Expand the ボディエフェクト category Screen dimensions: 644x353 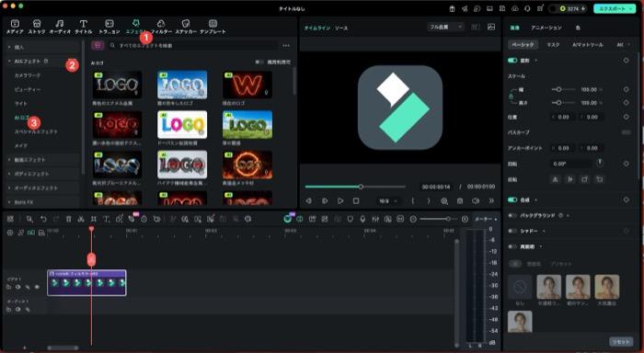tap(42, 174)
